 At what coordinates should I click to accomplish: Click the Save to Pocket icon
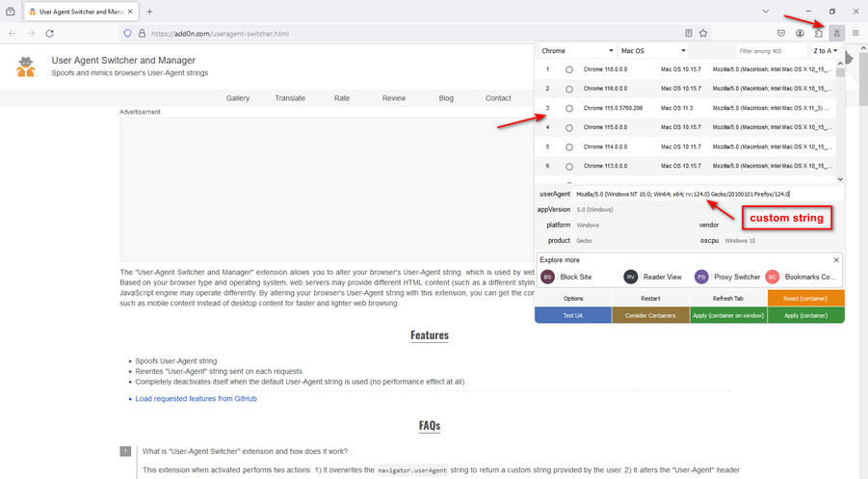[781, 33]
